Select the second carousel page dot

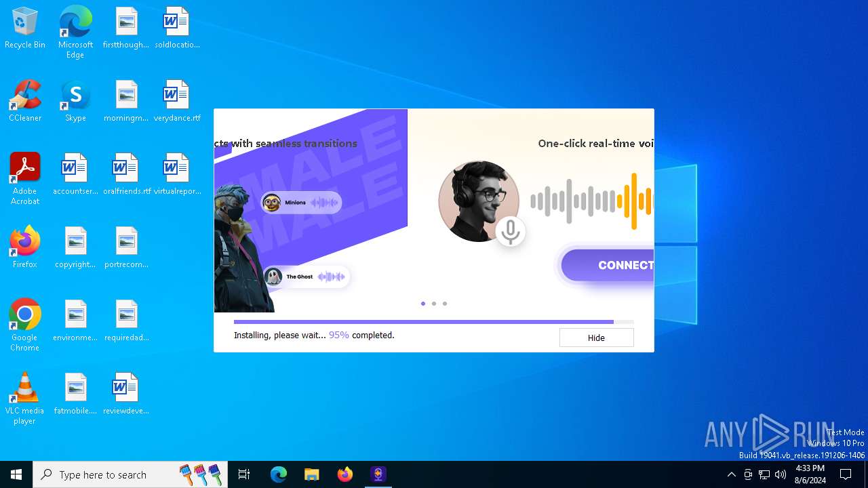pos(434,304)
